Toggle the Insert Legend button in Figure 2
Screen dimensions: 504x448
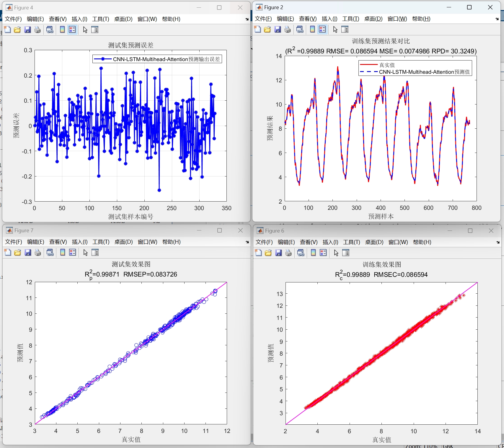pos(322,29)
